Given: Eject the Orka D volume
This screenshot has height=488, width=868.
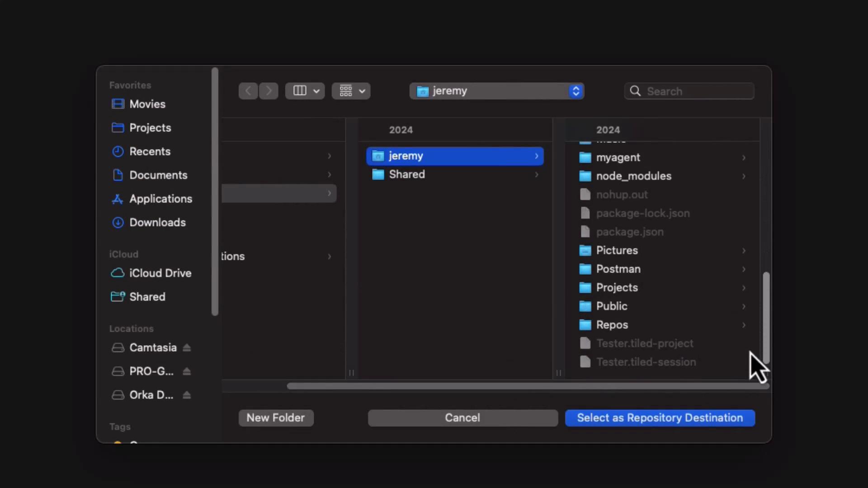Looking at the screenshot, I should tap(187, 395).
